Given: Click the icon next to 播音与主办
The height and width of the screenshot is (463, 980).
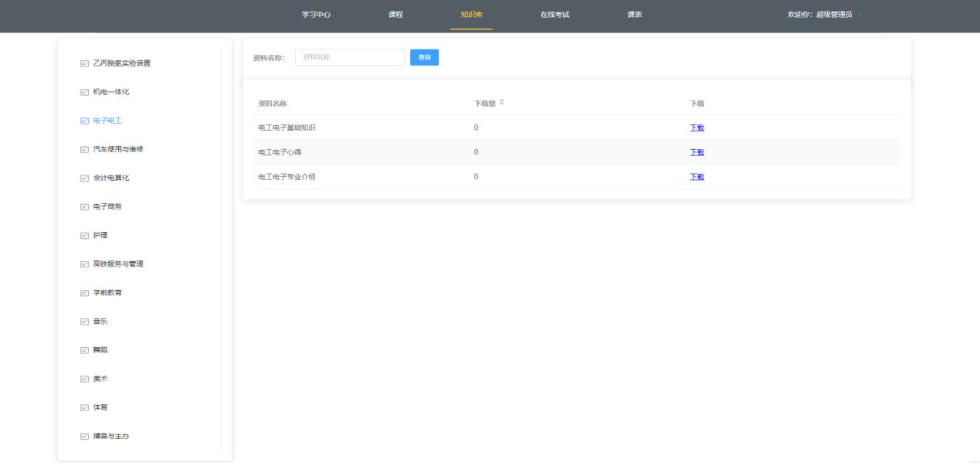Looking at the screenshot, I should (84, 437).
